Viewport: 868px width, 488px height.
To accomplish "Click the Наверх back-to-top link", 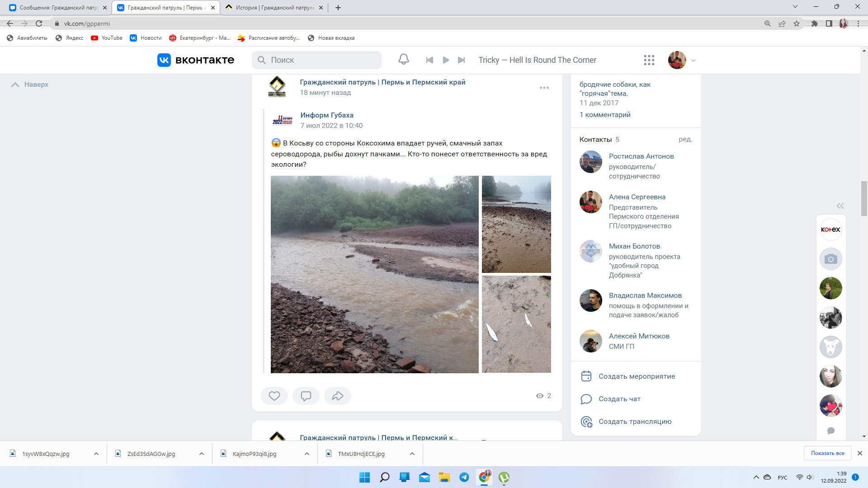I will point(30,84).
